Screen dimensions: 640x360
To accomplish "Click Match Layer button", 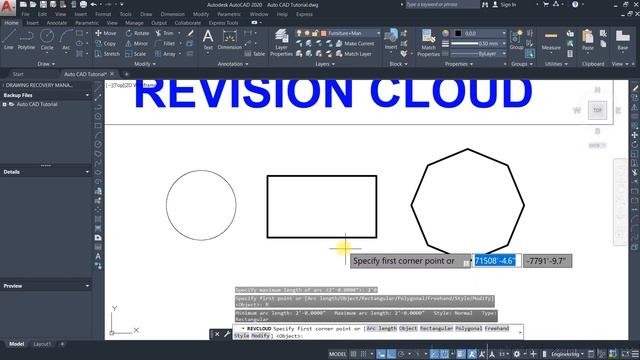I will (x=353, y=53).
